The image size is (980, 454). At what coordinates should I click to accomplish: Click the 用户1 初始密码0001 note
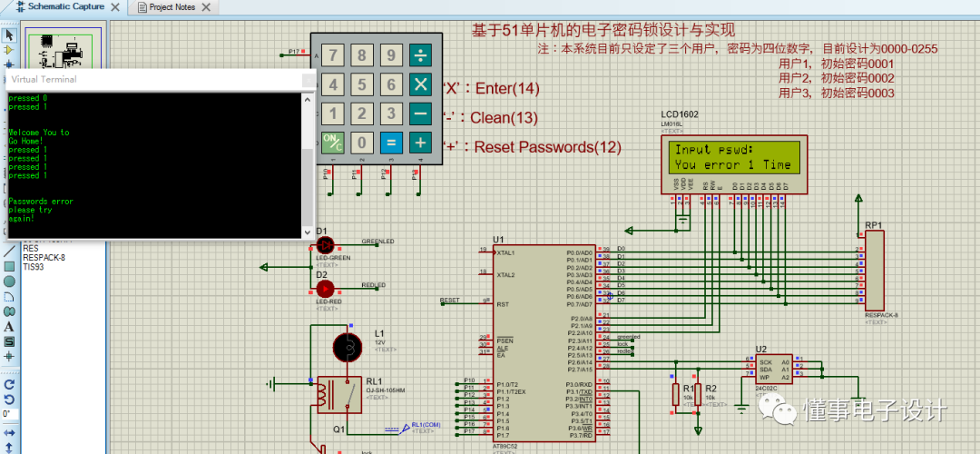(x=837, y=64)
